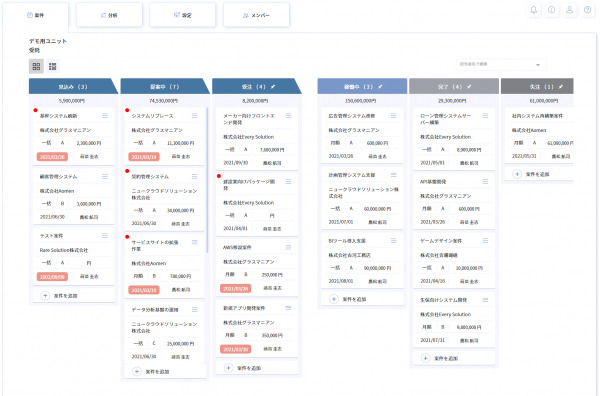600x396 pixels.
Task: Open the assignee name search dropdown
Action: (501, 64)
